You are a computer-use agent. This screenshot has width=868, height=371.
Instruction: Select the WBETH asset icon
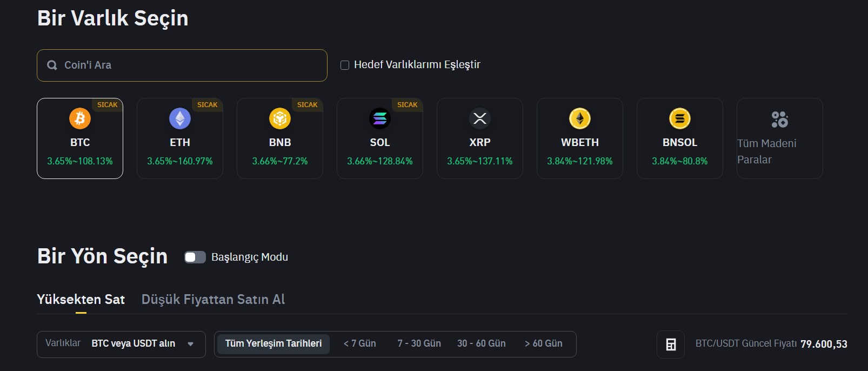(580, 119)
